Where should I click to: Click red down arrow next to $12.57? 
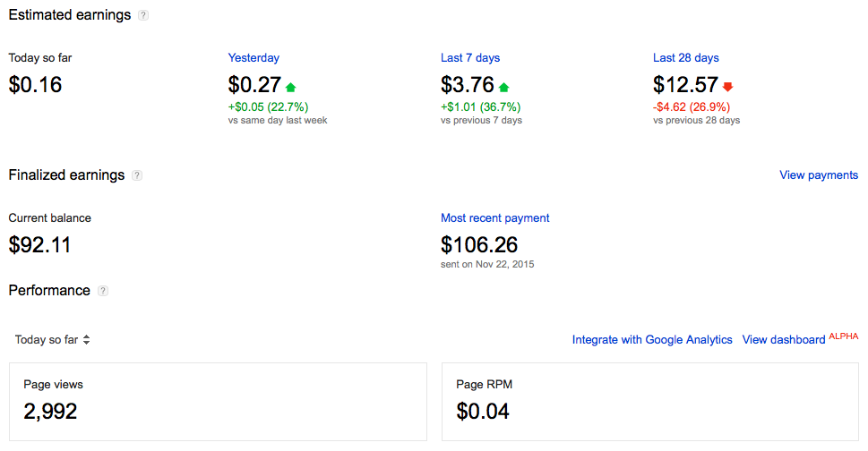point(727,87)
